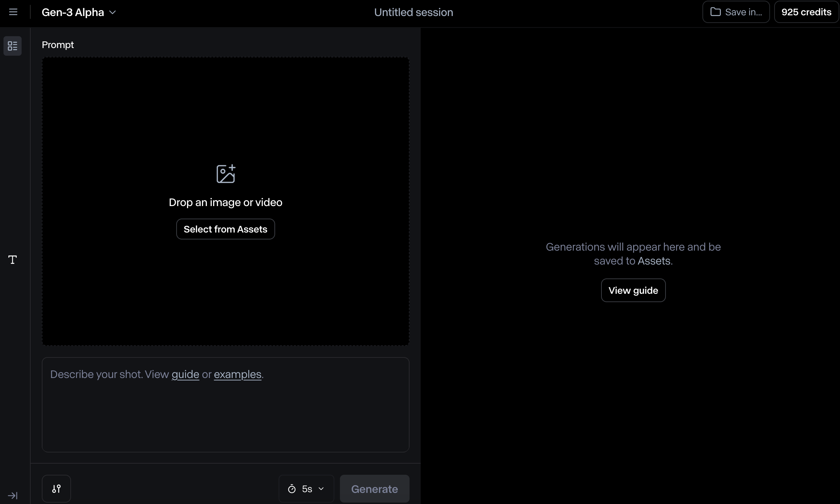The width and height of the screenshot is (840, 504).
Task: Expand the Gen-3 Alpha model dropdown
Action: 73,12
